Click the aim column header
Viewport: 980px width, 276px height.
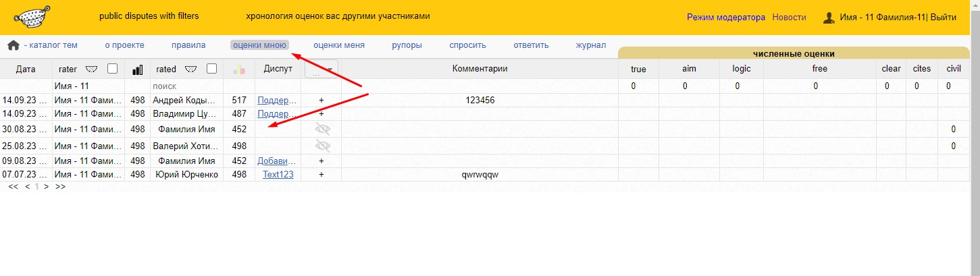click(689, 69)
